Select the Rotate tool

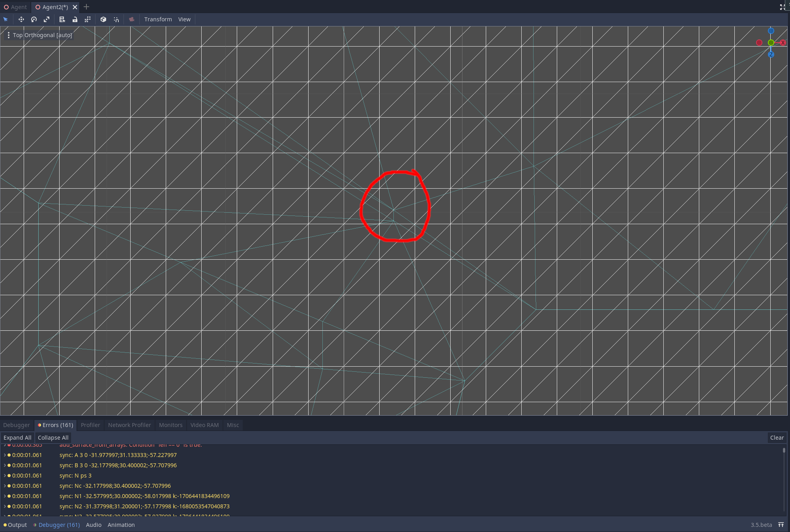(34, 19)
